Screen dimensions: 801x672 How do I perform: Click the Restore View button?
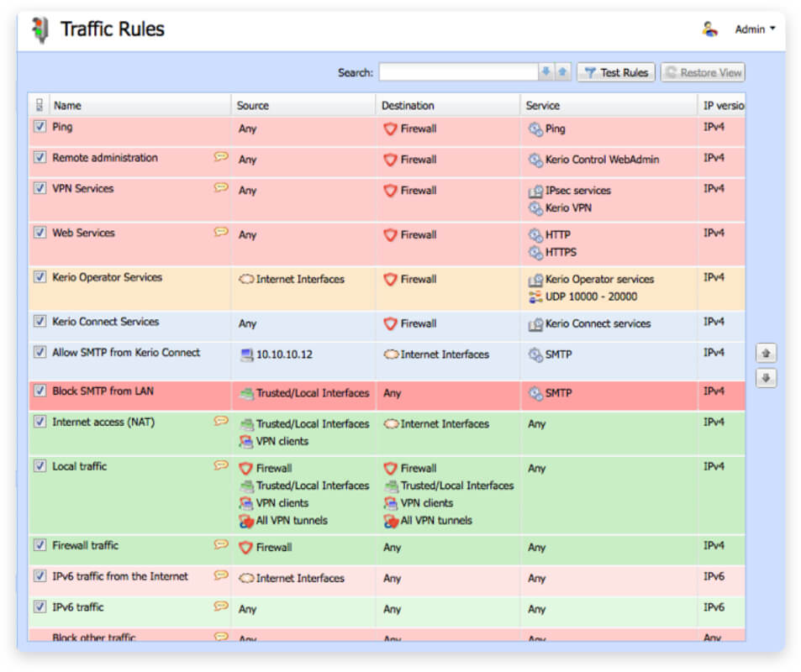[703, 72]
